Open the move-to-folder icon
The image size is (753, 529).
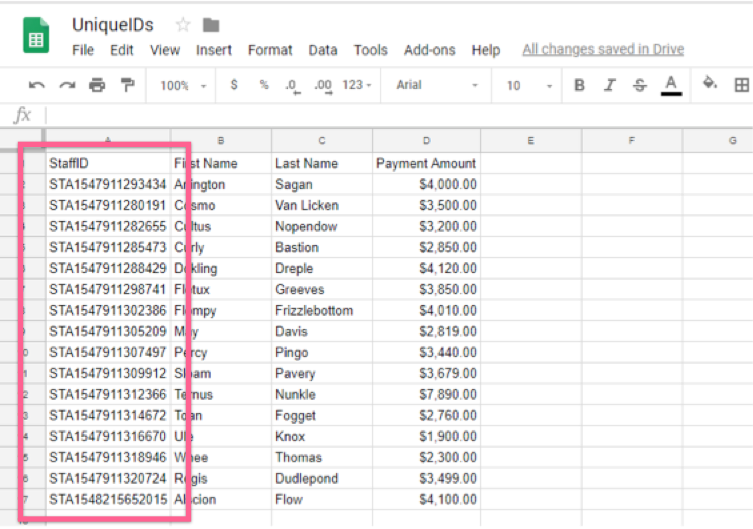click(x=211, y=25)
